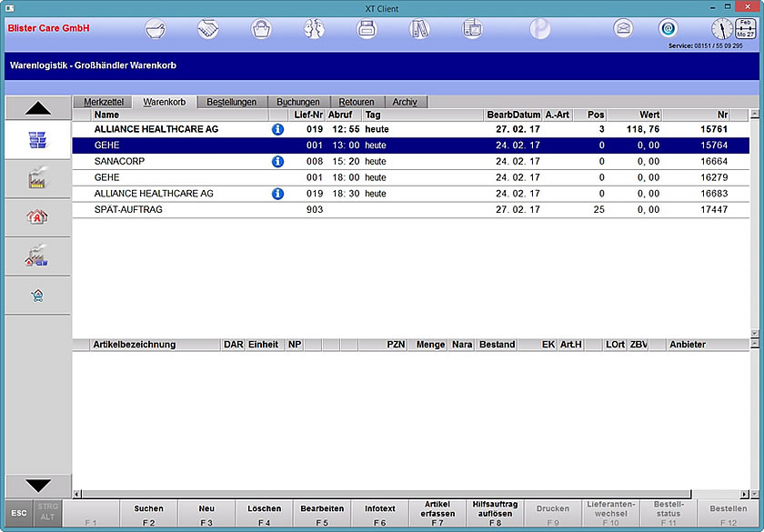The height and width of the screenshot is (532, 764).
Task: Click the info icon for ALLIANCE HEALTHCARE AG 18:30
Action: pos(277,194)
